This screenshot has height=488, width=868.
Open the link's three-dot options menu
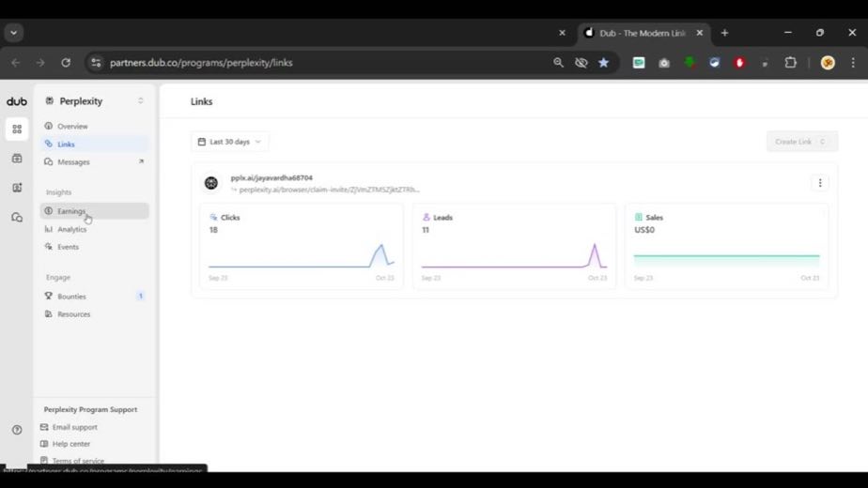coord(820,183)
